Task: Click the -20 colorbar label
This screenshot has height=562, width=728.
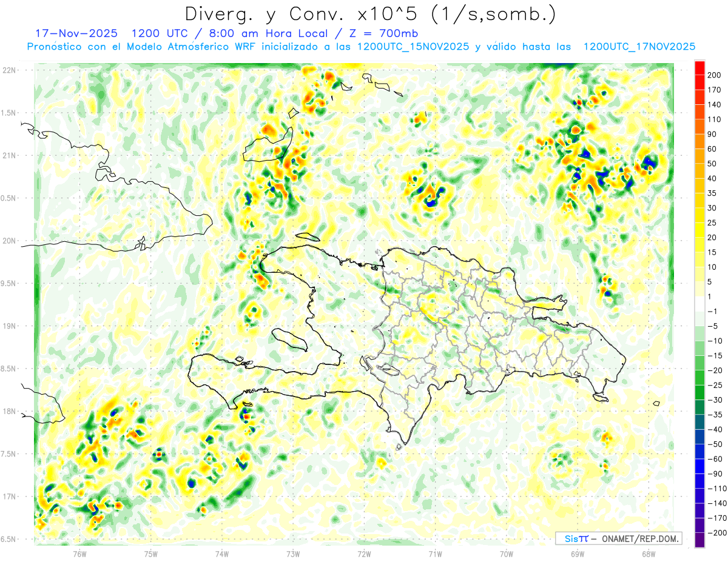Action: point(715,370)
